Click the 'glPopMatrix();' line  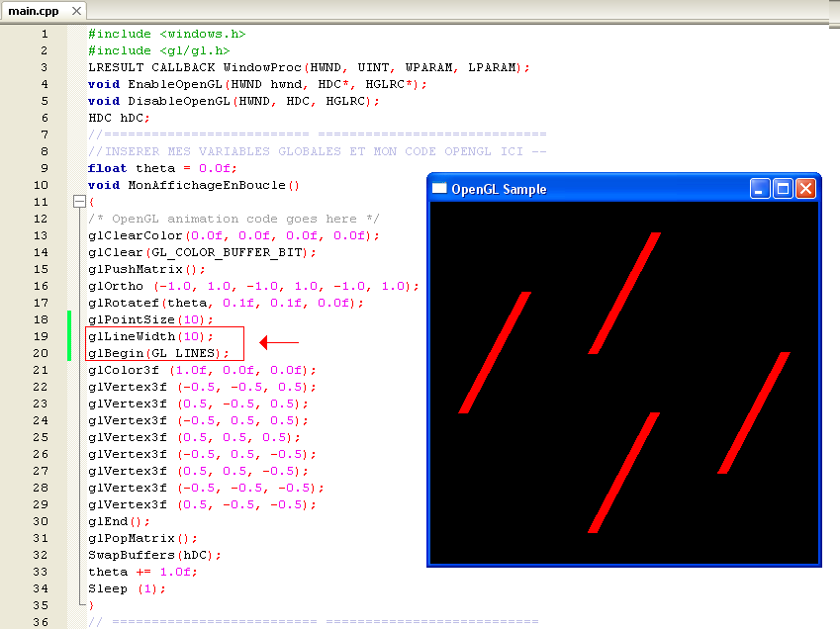tap(142, 538)
